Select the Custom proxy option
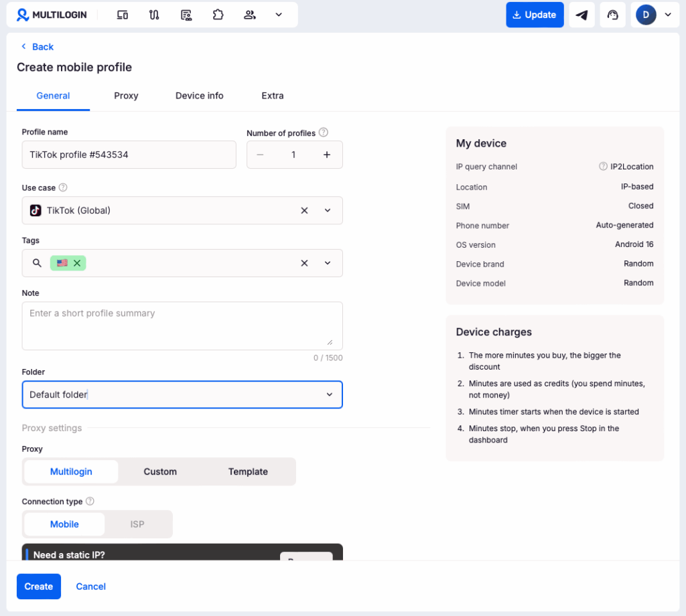 click(160, 472)
